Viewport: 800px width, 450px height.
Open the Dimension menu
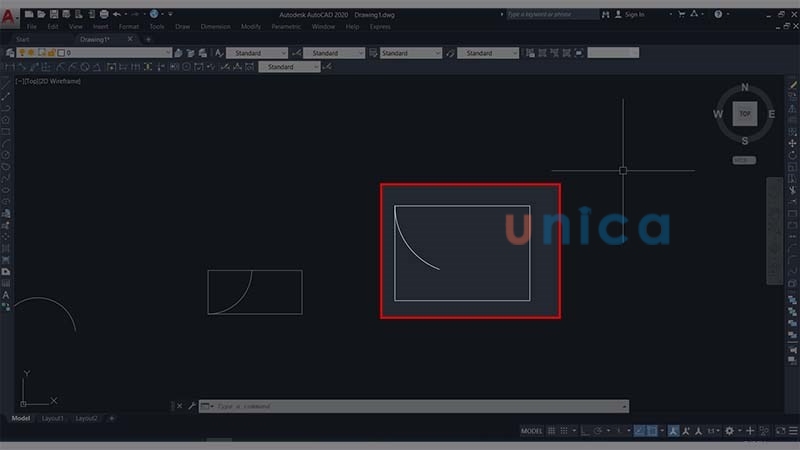(215, 27)
